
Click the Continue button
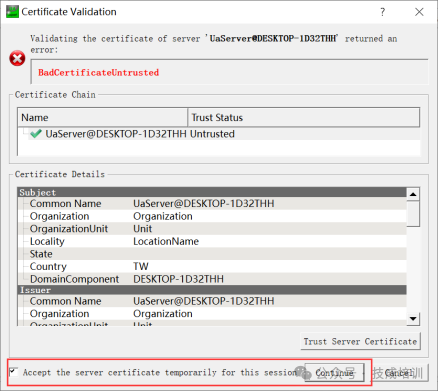pos(334,373)
